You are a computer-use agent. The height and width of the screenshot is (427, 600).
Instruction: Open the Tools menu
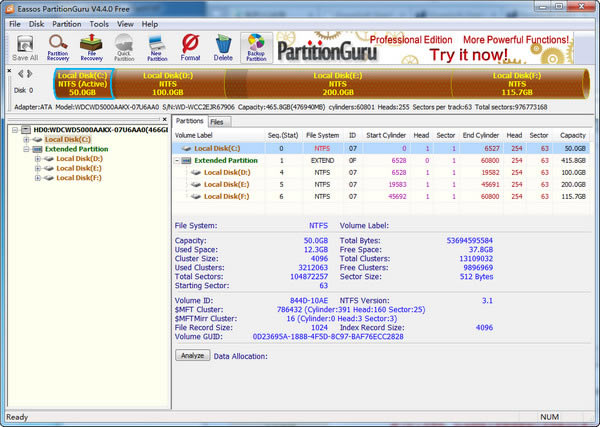click(99, 24)
